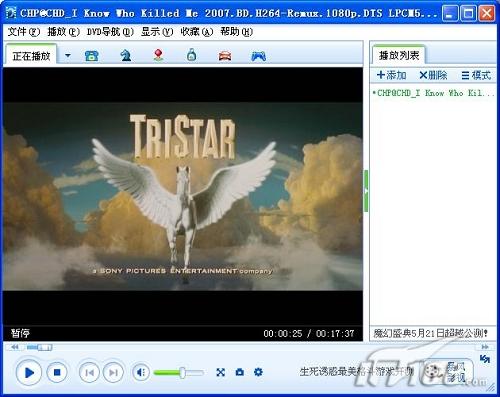Toggle fullscreen with the arrows icon
Screen dimensions: 500x397
pos(220,372)
